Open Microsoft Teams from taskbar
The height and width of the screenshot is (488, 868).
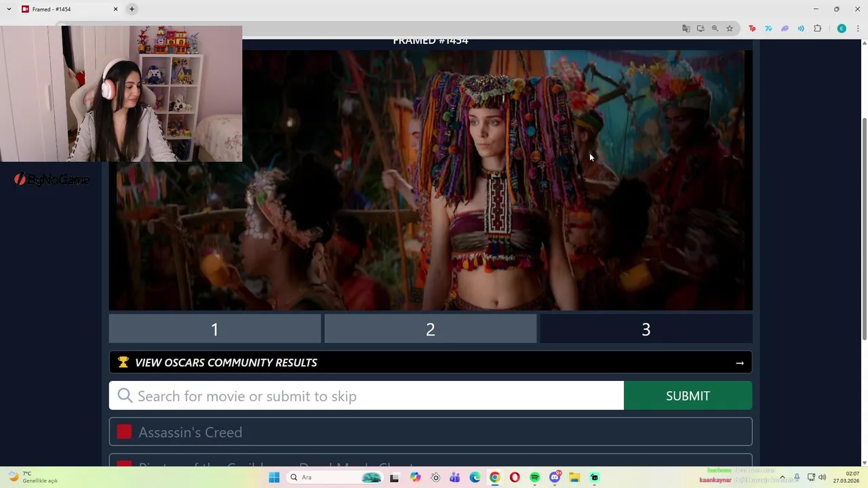click(455, 477)
